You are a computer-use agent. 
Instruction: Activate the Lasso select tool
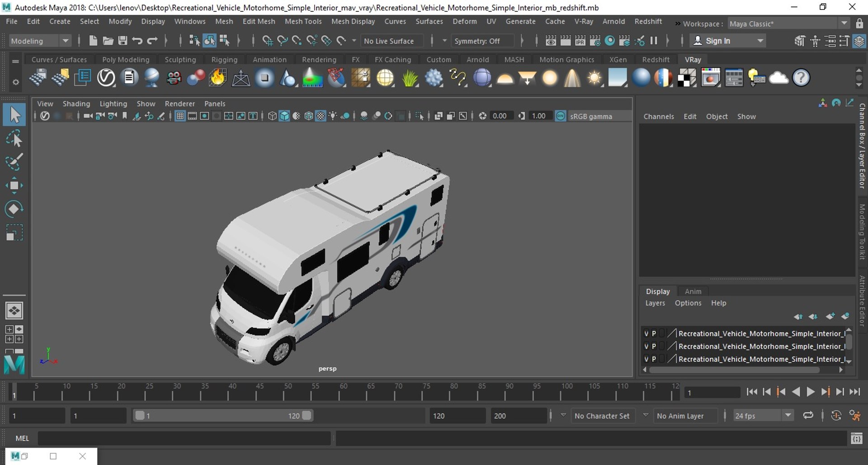coord(14,138)
